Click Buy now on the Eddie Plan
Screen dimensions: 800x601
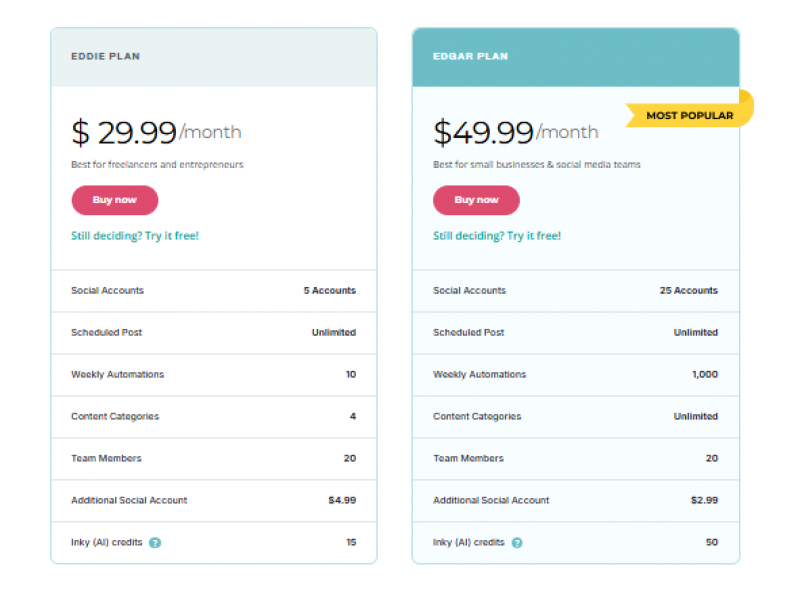[114, 200]
